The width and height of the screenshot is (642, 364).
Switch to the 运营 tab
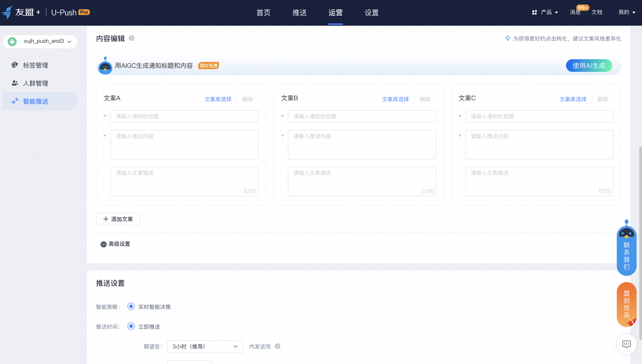coord(335,12)
